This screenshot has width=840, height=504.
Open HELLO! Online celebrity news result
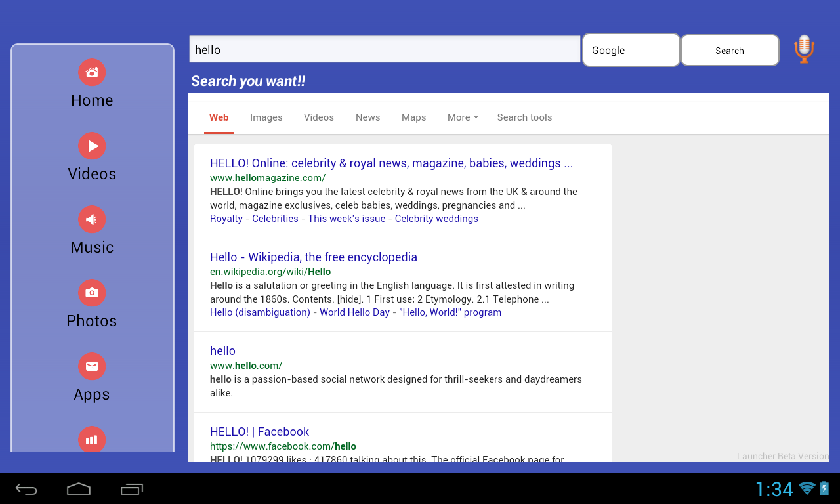391,163
